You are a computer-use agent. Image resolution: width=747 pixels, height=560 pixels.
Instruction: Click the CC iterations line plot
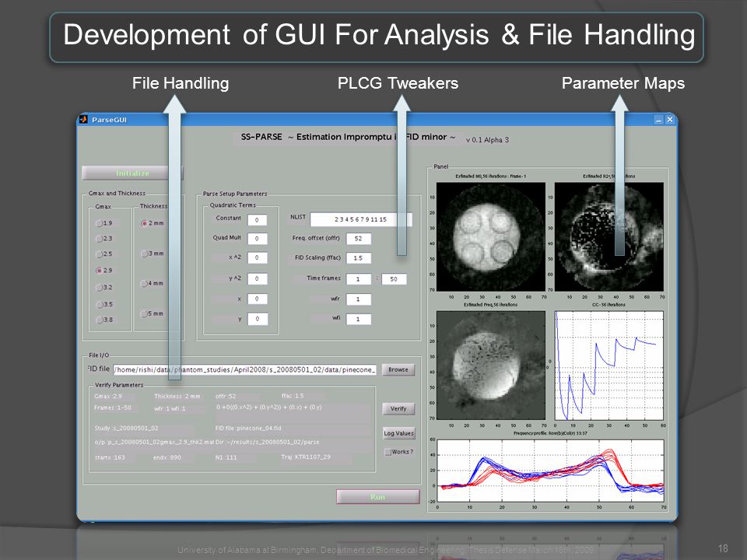coord(608,366)
